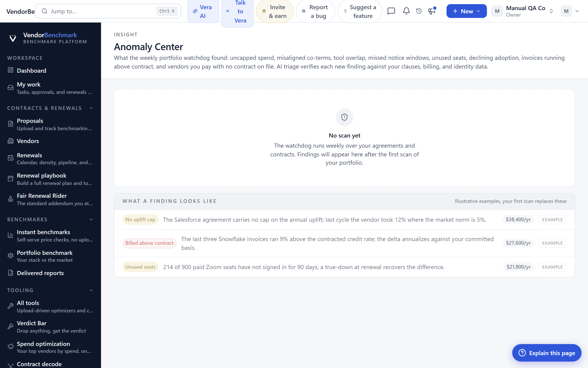Viewport: 588px width, 368px height.
Task: Click the $38,400/yr amount badge
Action: tap(518, 219)
